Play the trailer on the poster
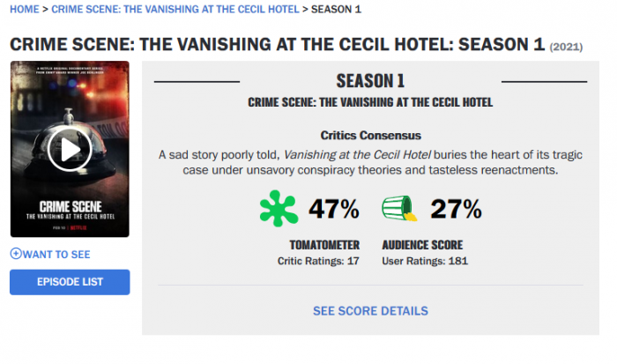 pos(70,150)
